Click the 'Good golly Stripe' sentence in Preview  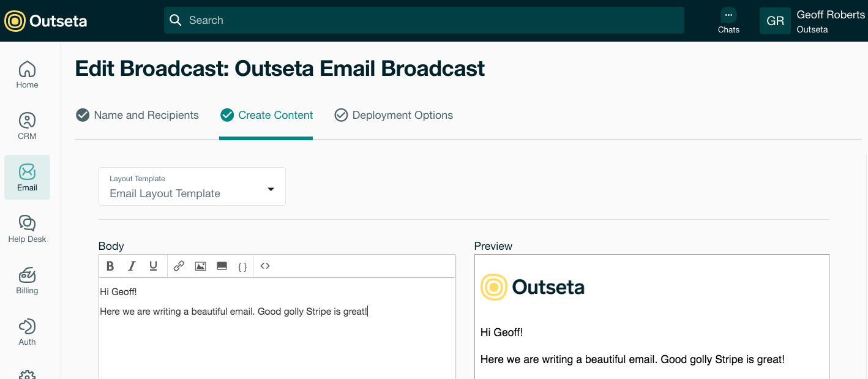coord(632,359)
